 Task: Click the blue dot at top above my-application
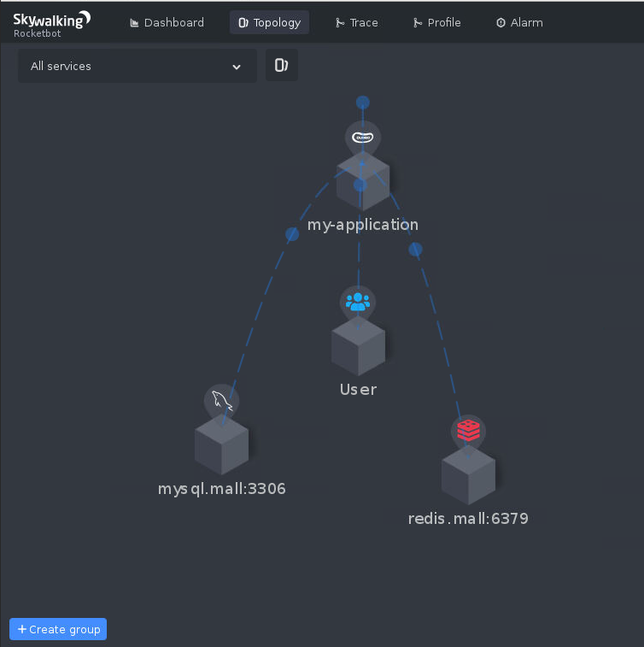click(x=363, y=103)
